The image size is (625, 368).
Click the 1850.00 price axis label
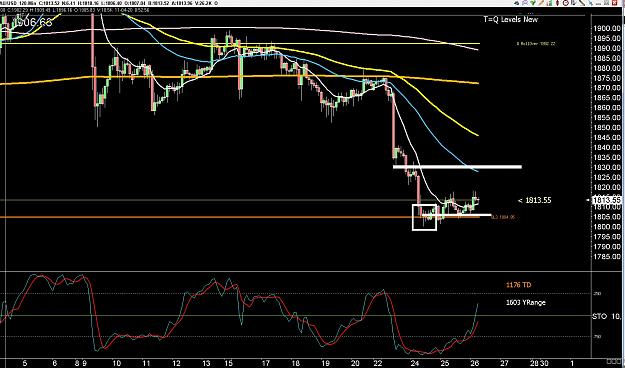click(607, 128)
